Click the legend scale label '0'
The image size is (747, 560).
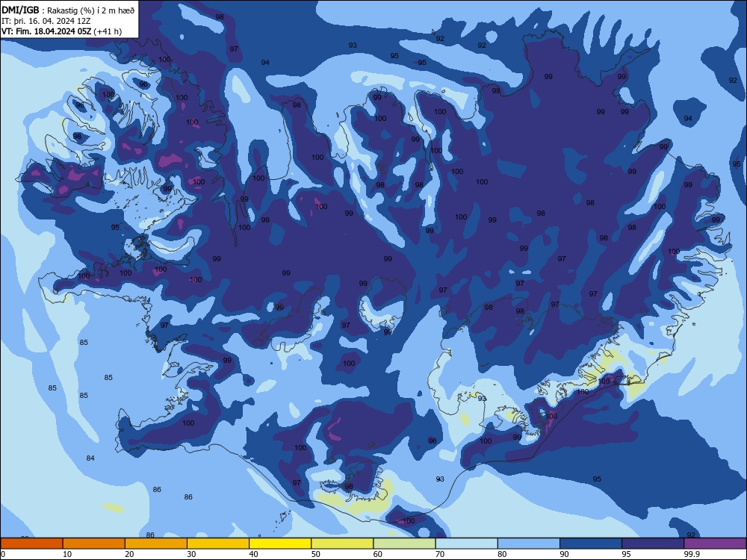click(3, 554)
